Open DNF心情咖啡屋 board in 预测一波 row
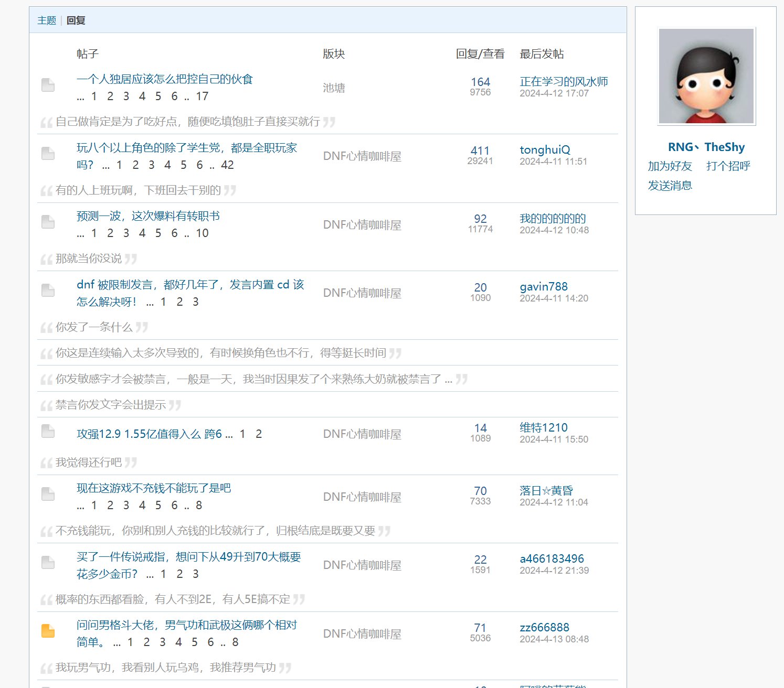This screenshot has width=784, height=688. [362, 225]
